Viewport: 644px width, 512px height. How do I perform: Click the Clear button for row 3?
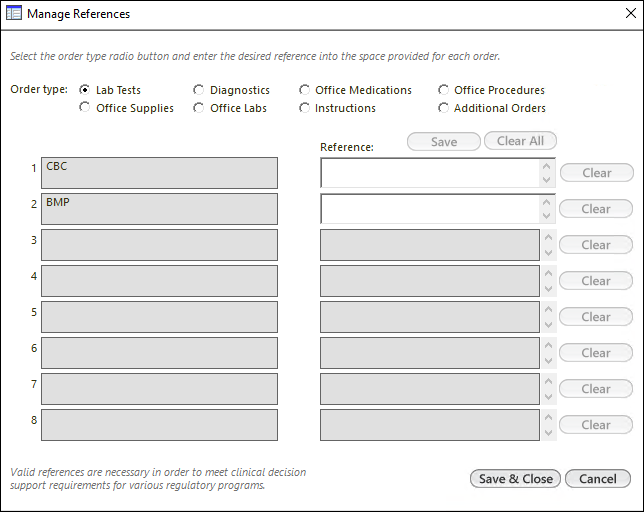596,245
